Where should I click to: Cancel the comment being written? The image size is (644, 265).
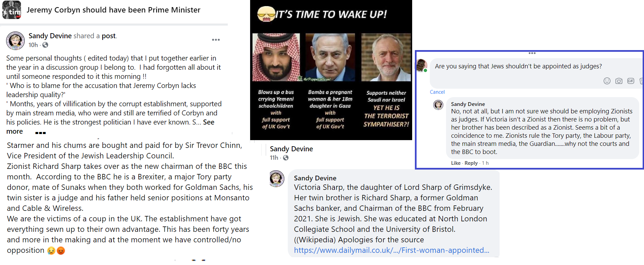(x=437, y=92)
